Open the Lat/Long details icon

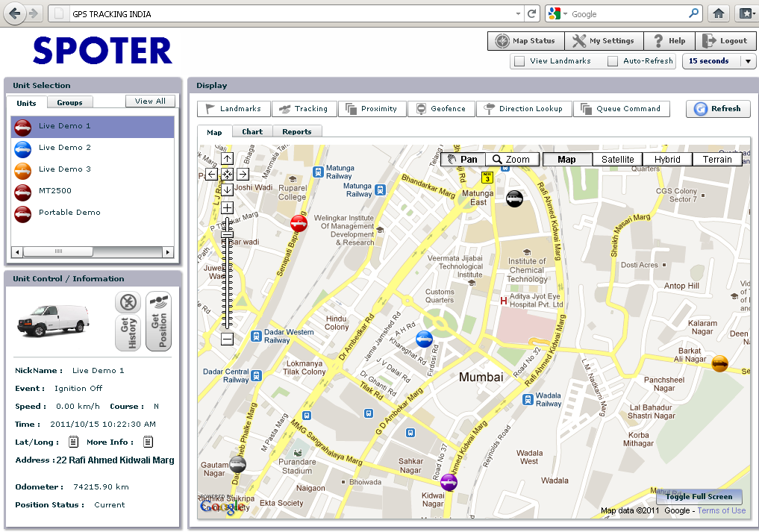point(73,442)
